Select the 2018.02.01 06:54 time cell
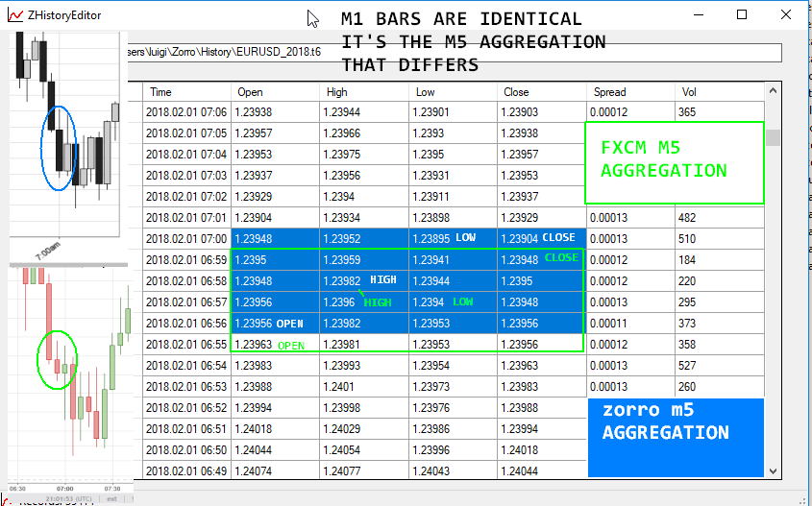This screenshot has width=812, height=506. [186, 366]
